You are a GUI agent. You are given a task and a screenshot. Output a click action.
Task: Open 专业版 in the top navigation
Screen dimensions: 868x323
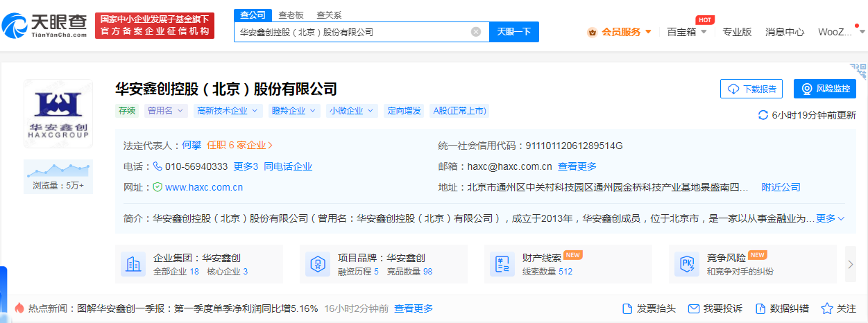(737, 32)
